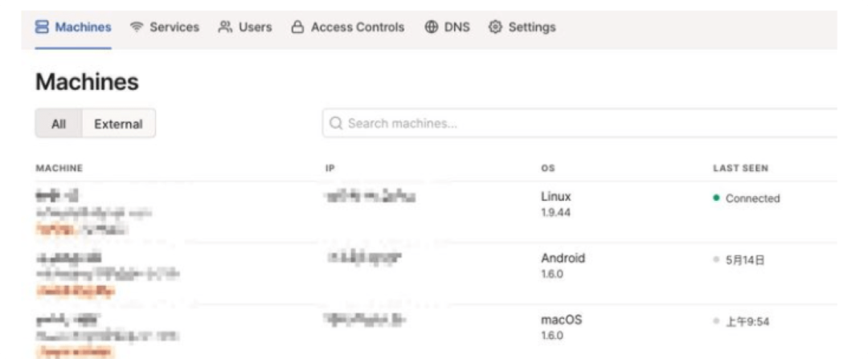Image resolution: width=868 pixels, height=359 pixels.
Task: Click the Settings gear icon
Action: click(495, 27)
